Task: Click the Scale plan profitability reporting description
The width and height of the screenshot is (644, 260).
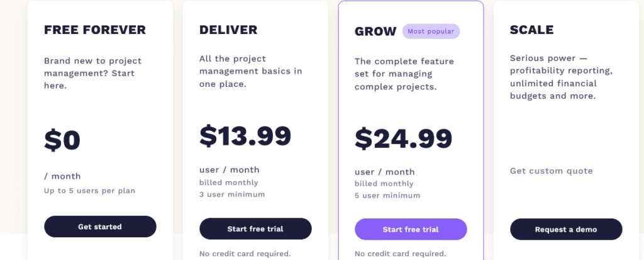Action: (x=562, y=77)
